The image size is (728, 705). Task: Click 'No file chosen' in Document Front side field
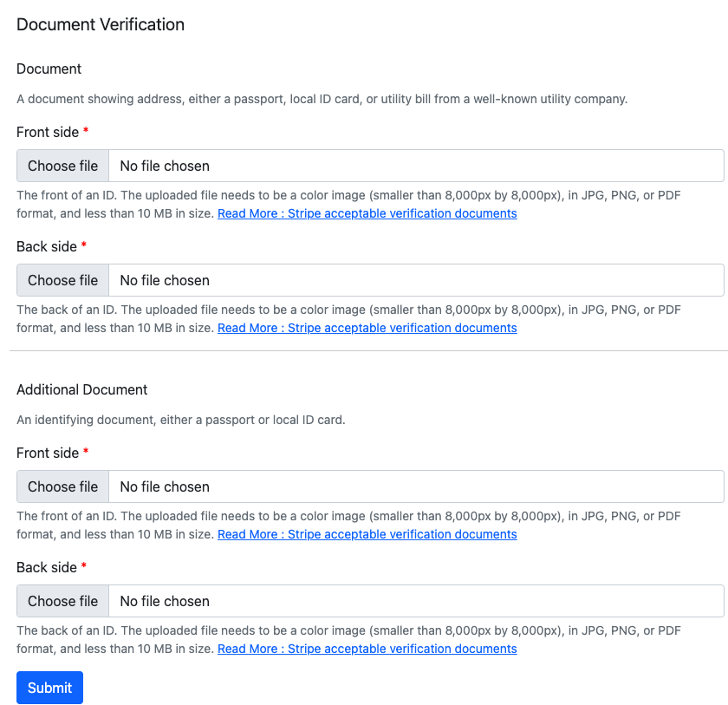165,166
